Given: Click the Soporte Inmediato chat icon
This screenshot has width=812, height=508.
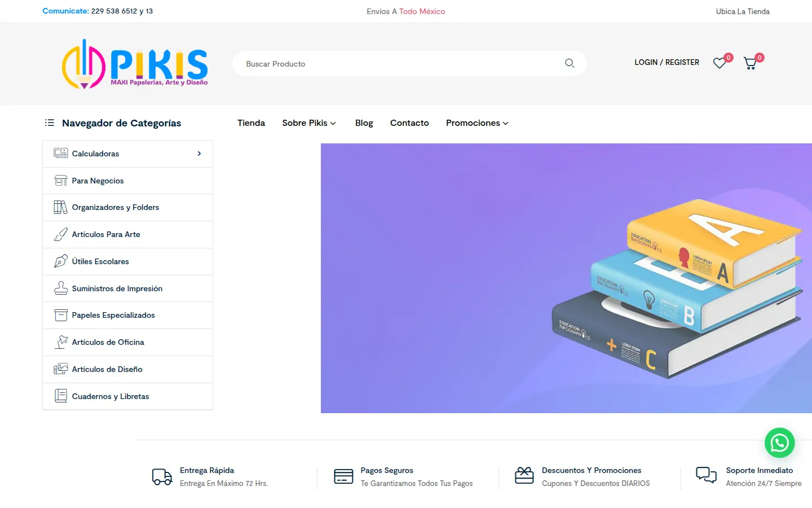Looking at the screenshot, I should (706, 475).
